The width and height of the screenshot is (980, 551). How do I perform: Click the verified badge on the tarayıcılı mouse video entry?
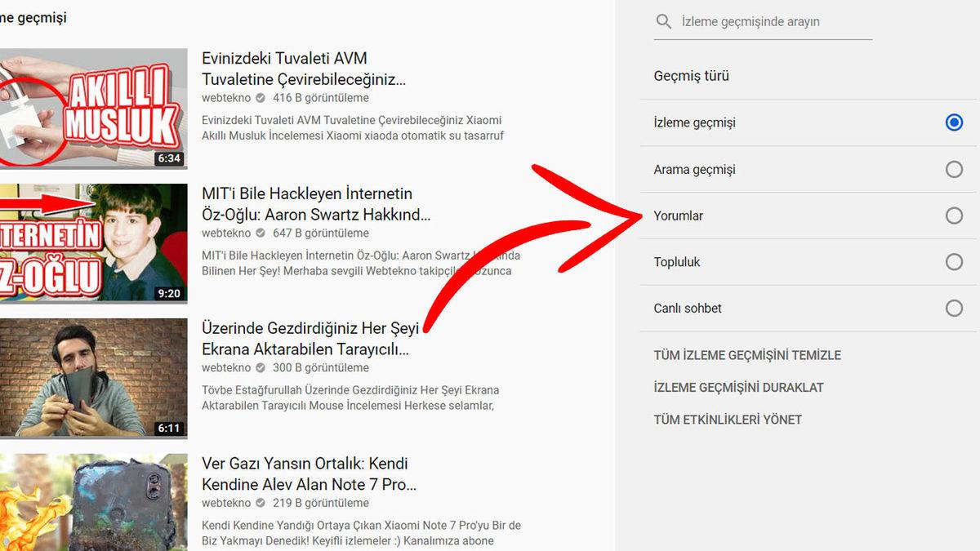(260, 367)
